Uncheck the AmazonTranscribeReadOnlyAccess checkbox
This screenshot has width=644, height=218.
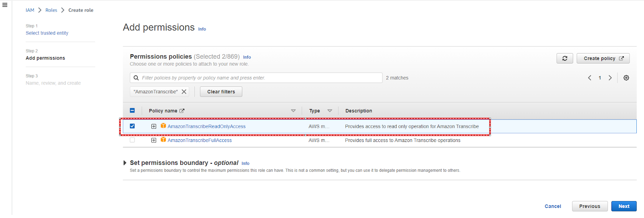pos(132,126)
